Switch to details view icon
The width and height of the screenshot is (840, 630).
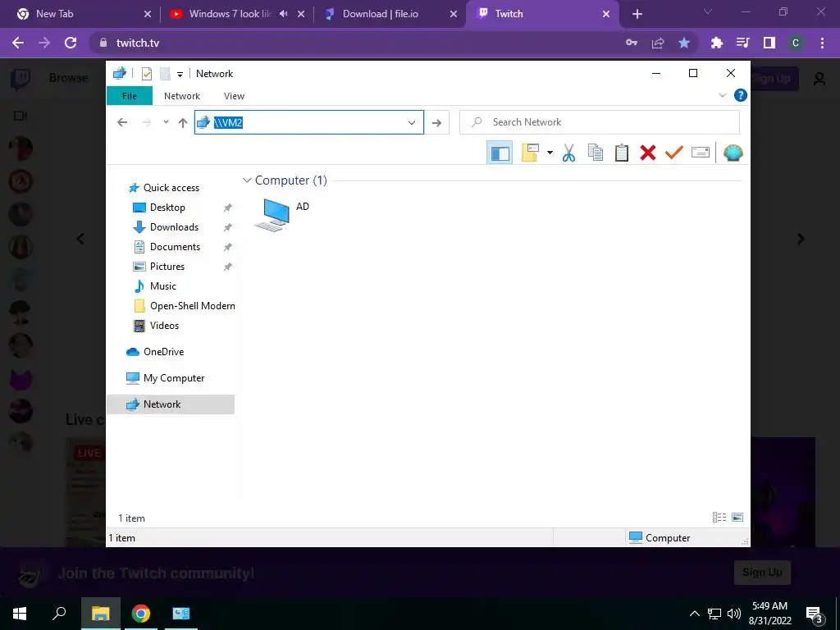pyautogui.click(x=719, y=518)
